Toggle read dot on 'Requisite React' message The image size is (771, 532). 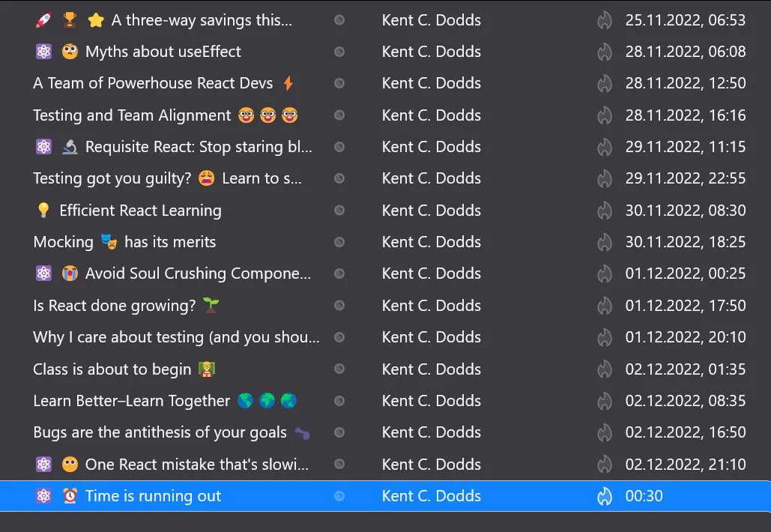[x=339, y=147]
